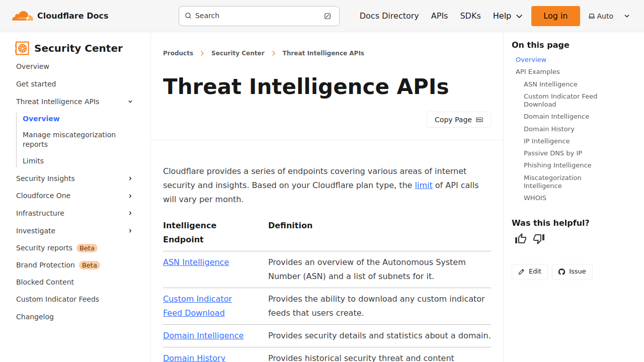Open the Domain Intelligence table link
The height and width of the screenshot is (362, 644).
click(x=203, y=335)
